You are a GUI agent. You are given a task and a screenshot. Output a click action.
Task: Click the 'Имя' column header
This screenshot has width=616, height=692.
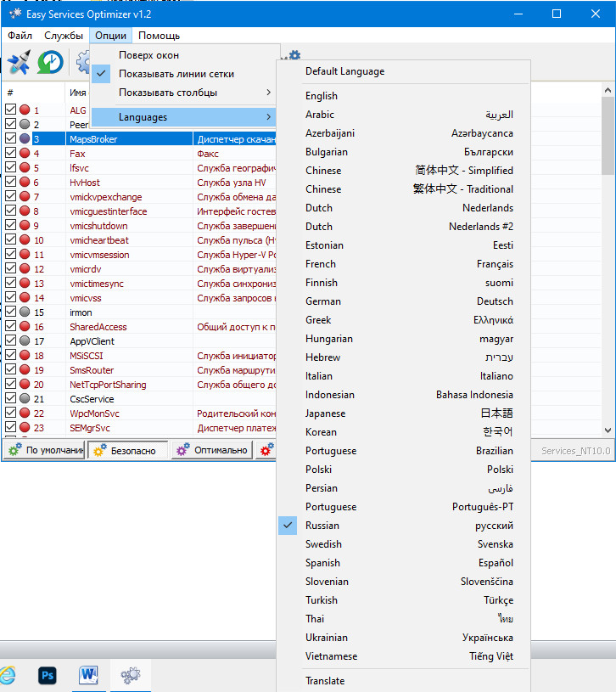click(x=77, y=93)
